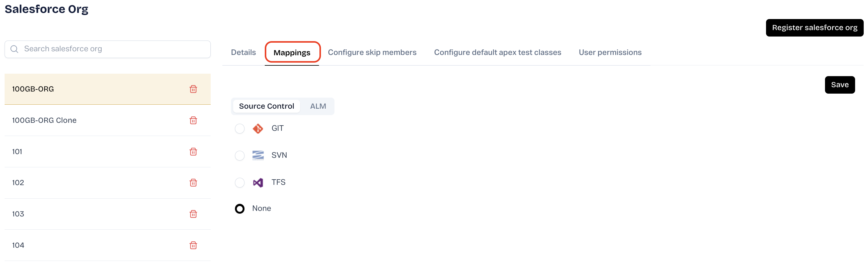Click trash icon for 100GB-ORG Clone
The image size is (868, 264).
(x=193, y=120)
